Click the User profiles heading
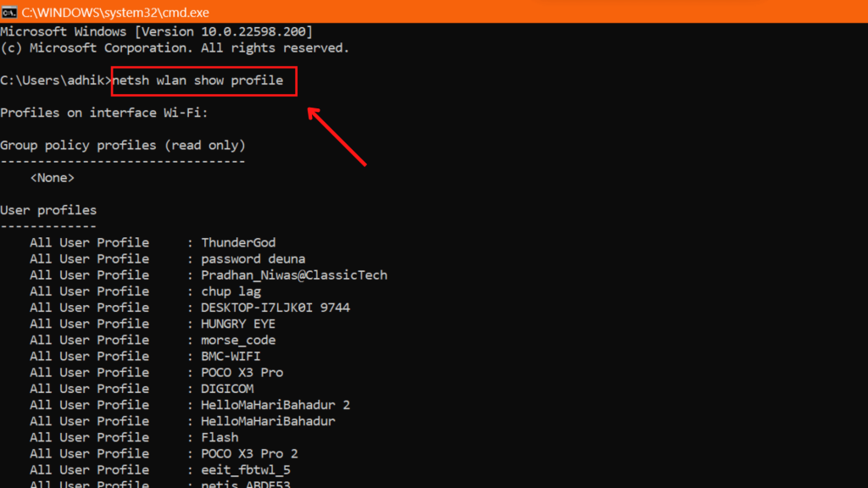Screen dimensions: 868x488 (x=48, y=210)
